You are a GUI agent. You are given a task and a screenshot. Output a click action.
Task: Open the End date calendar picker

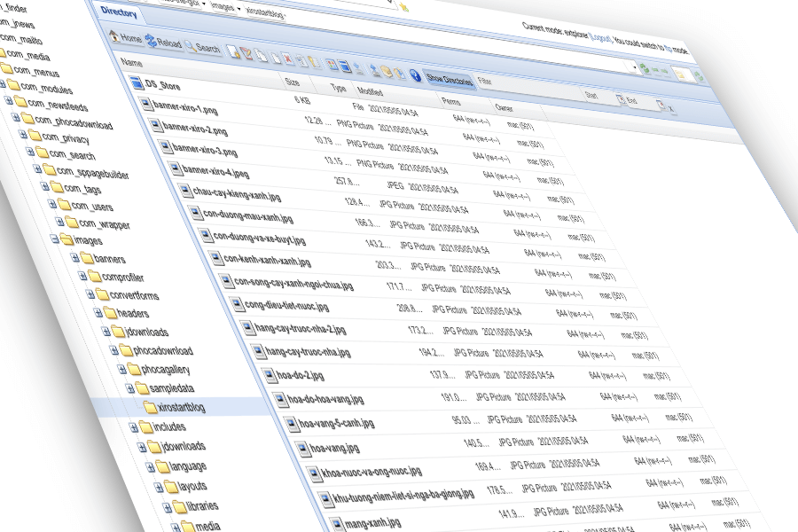tap(660, 105)
